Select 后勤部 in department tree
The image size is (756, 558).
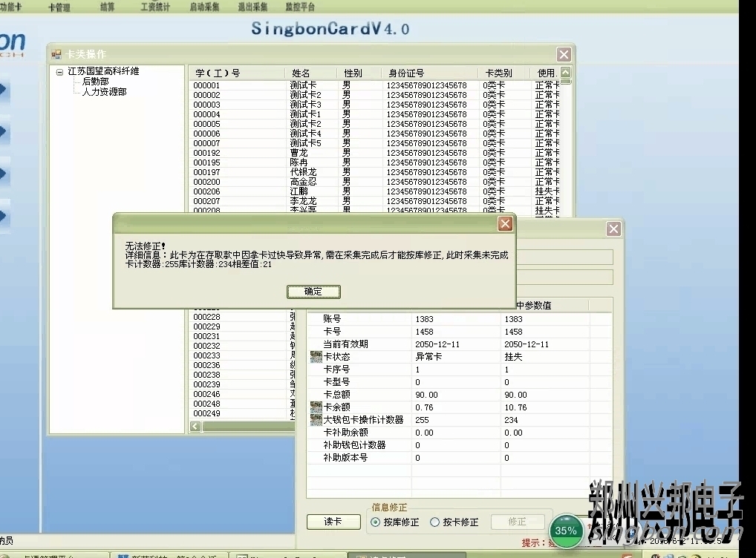click(96, 82)
